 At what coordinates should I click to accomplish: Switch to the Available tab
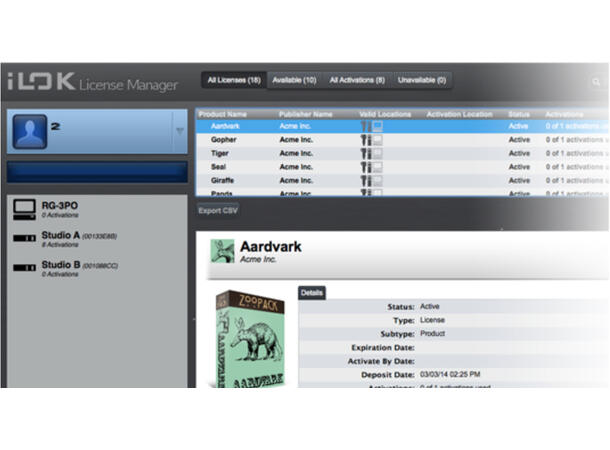pyautogui.click(x=294, y=80)
